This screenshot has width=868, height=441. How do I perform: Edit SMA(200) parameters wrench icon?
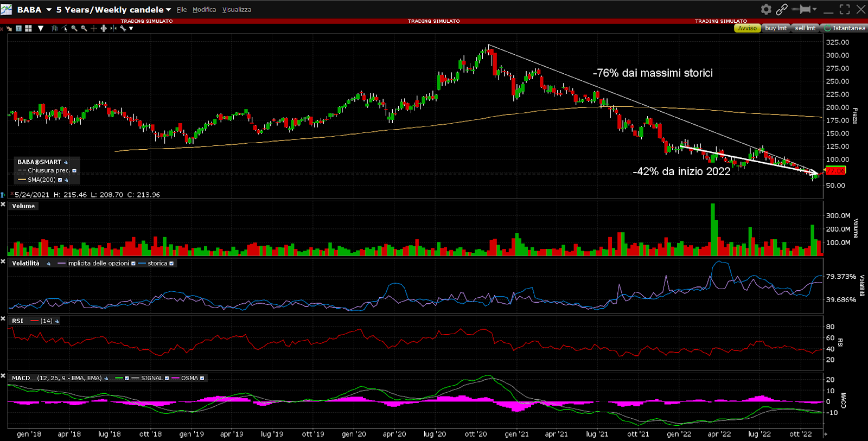[66, 180]
